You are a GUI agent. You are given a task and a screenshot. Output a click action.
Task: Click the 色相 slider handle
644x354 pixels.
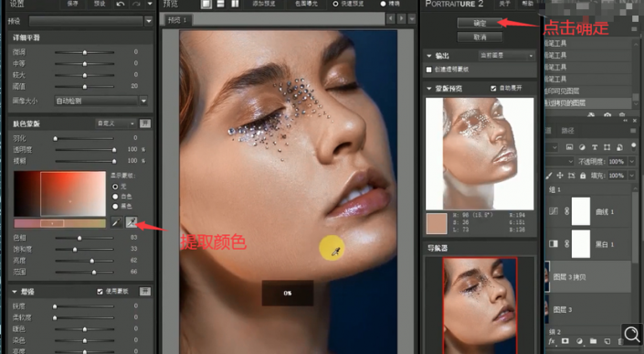click(79, 238)
